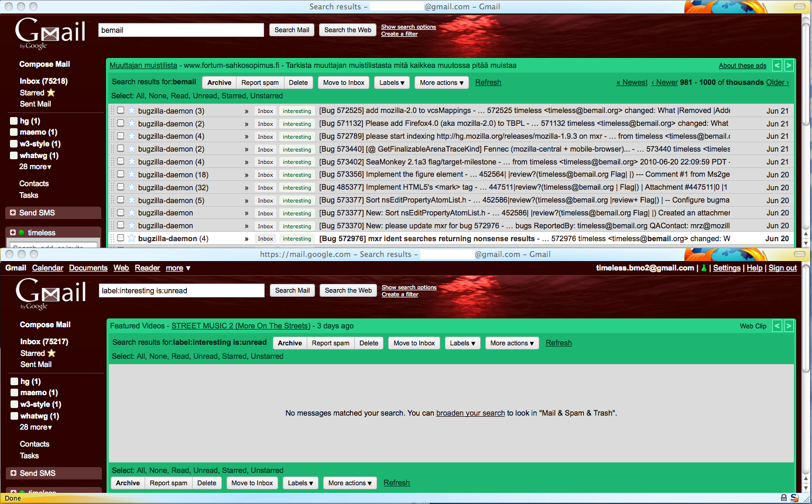The image size is (812, 504).
Task: Click the hg label color square in top window
Action: 14,121
